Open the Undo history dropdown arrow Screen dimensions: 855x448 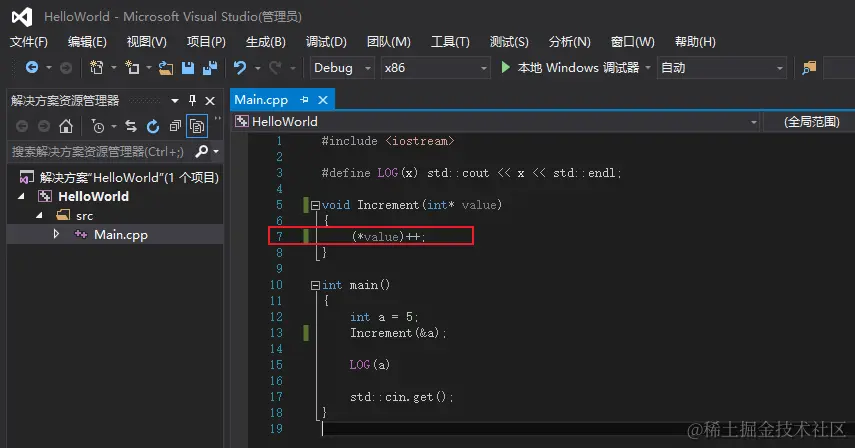[x=257, y=68]
